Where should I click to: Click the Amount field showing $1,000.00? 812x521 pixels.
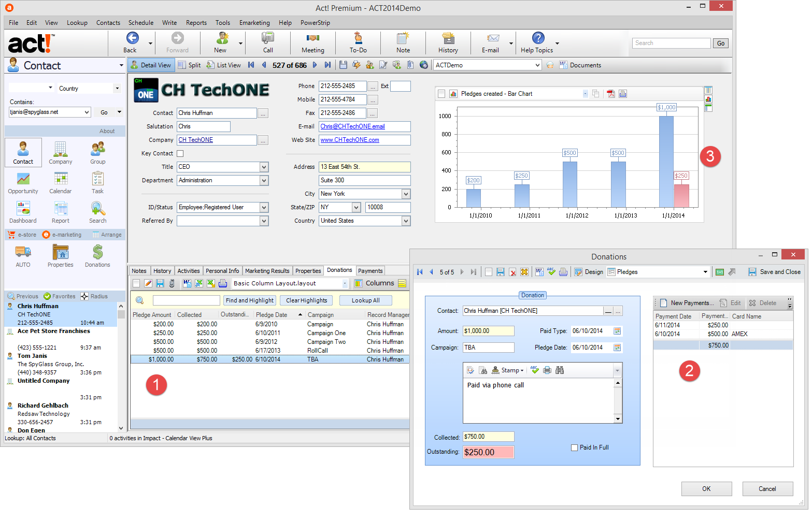(488, 331)
